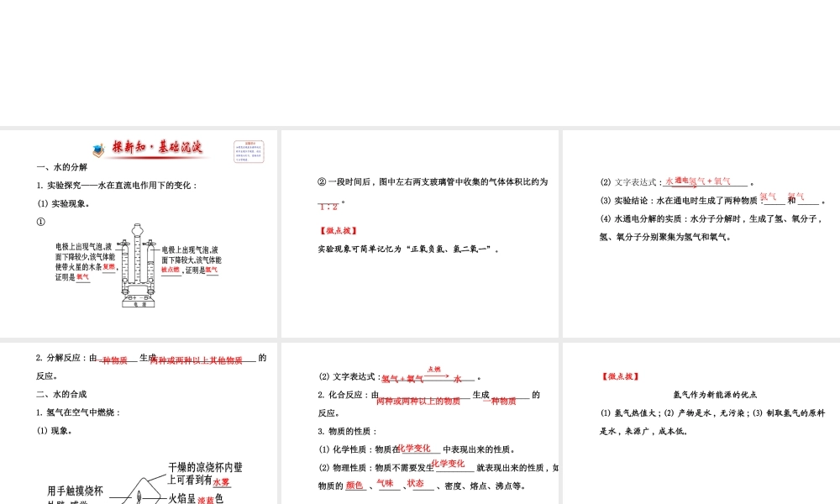Screen dimensions: 840x504
Task: Click the red answer 气味
Action: 386,483
